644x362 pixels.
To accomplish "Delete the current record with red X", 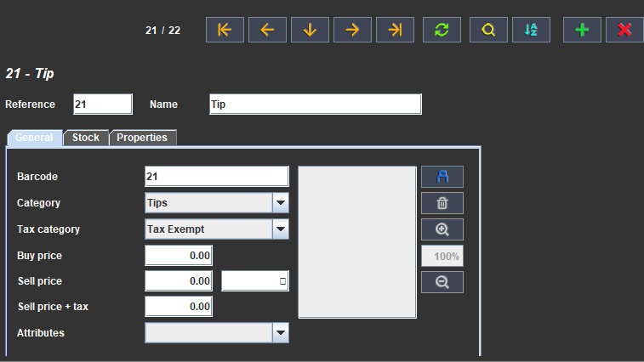I will (x=624, y=30).
